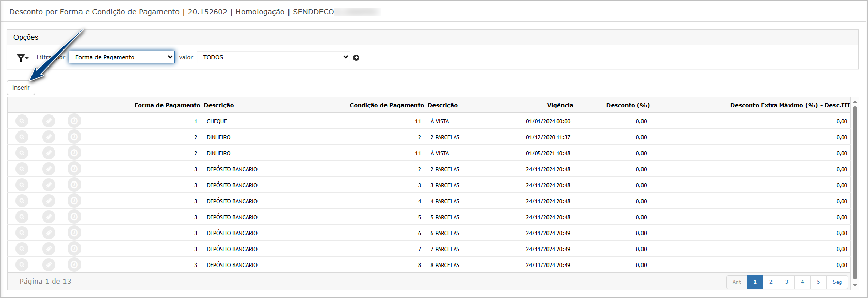Edit the DEPÓSITO BANCARIO 8 PARCELAS row
The width and height of the screenshot is (868, 298).
point(49,264)
